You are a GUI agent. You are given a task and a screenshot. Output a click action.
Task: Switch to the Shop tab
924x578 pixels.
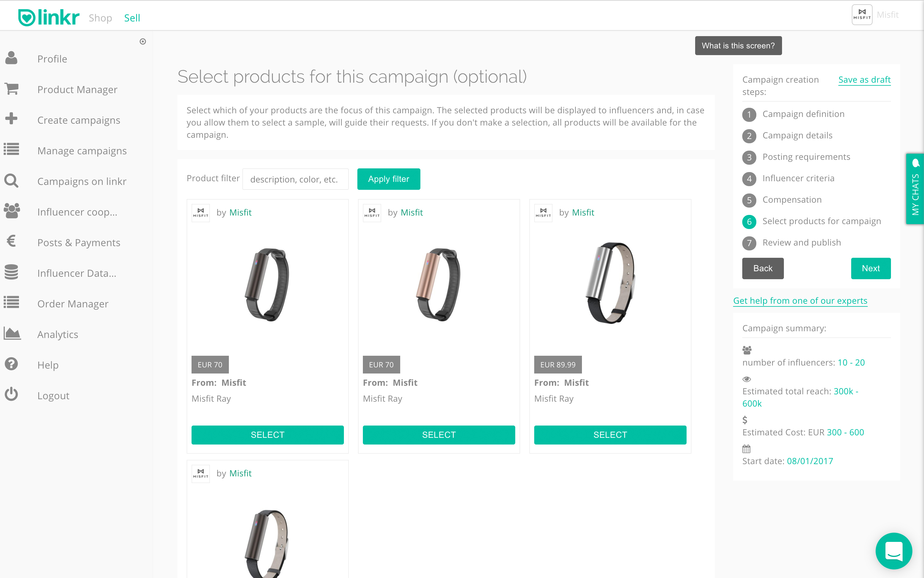pyautogui.click(x=100, y=17)
